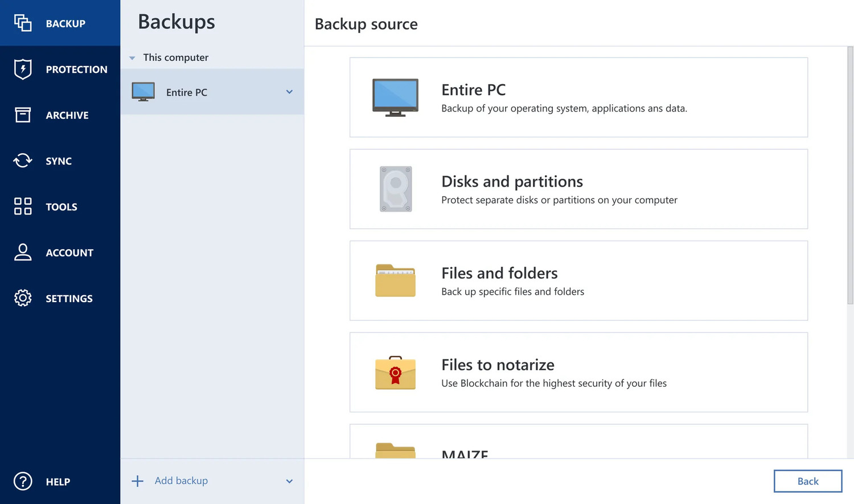Viewport: 854px width, 504px height.
Task: Select the Tools sidebar icon
Action: point(23,206)
